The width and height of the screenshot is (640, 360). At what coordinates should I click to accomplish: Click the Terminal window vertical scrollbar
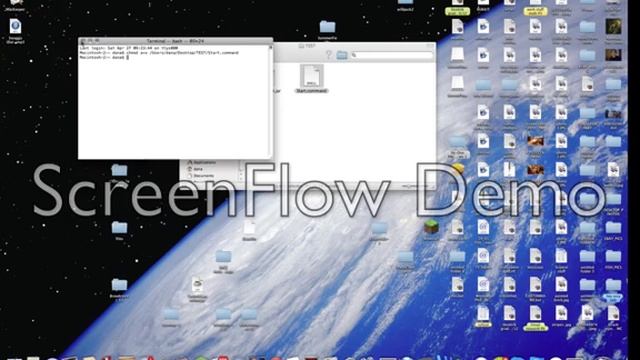pos(270,101)
